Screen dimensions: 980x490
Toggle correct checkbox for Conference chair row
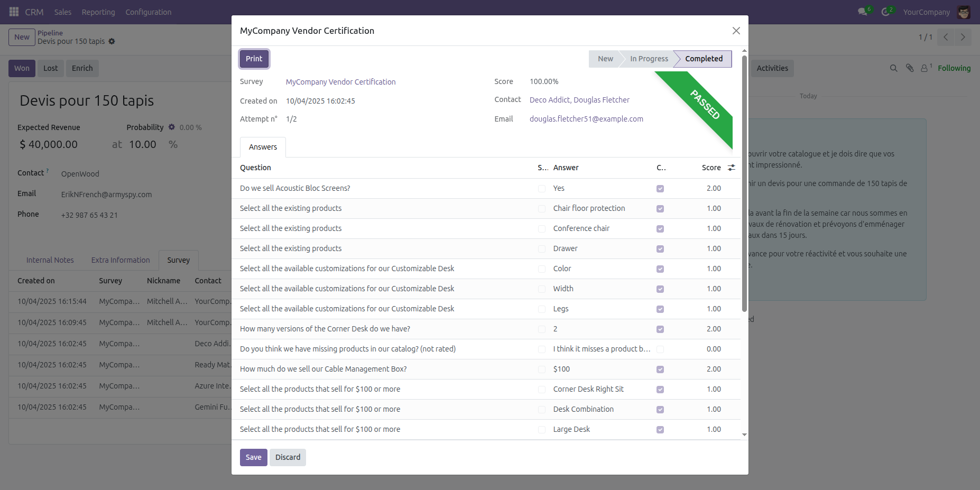[x=660, y=229]
